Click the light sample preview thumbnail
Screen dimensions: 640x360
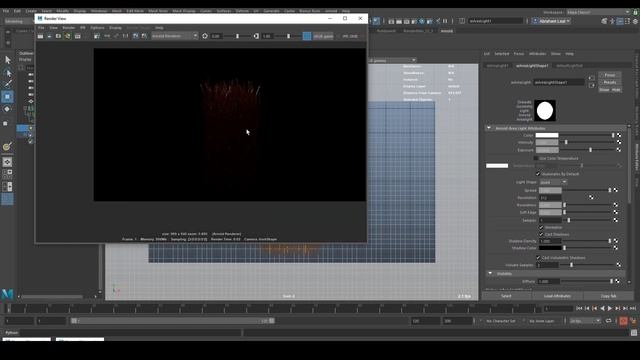tap(545, 111)
